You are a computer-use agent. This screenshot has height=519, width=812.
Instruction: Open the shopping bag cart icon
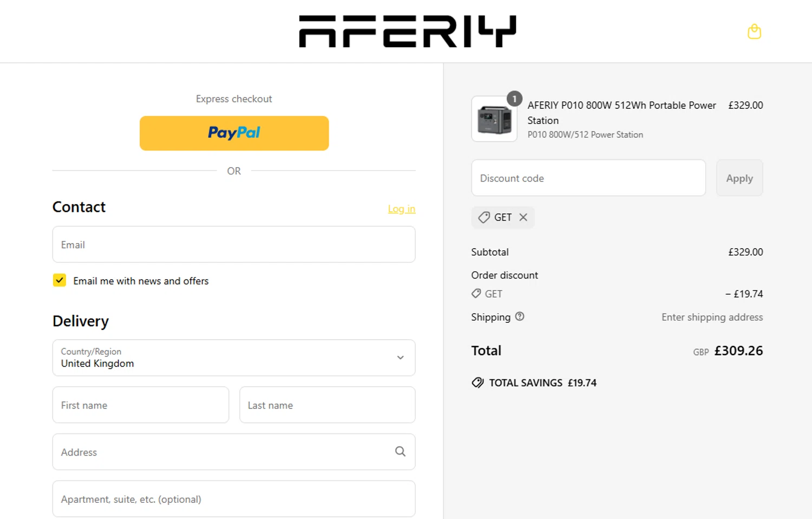pyautogui.click(x=754, y=32)
